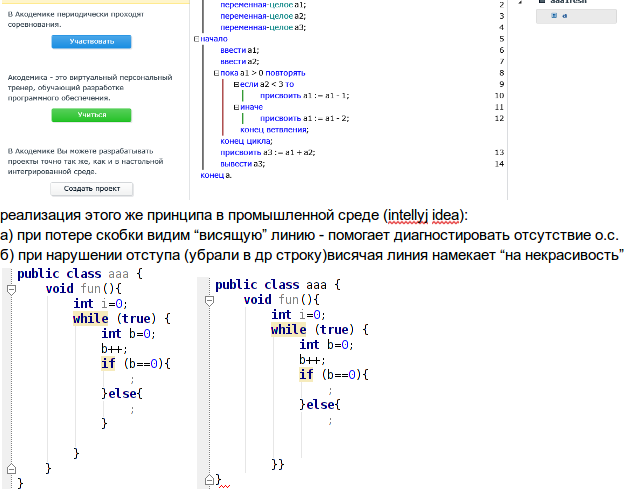Click the underlined word idea in the text
This screenshot has width=634, height=489.
point(450,215)
